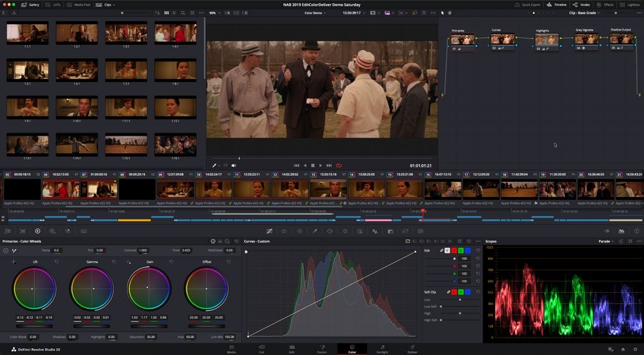Jump to the last frame
Viewport: 644px width, 355px height.
(329, 166)
